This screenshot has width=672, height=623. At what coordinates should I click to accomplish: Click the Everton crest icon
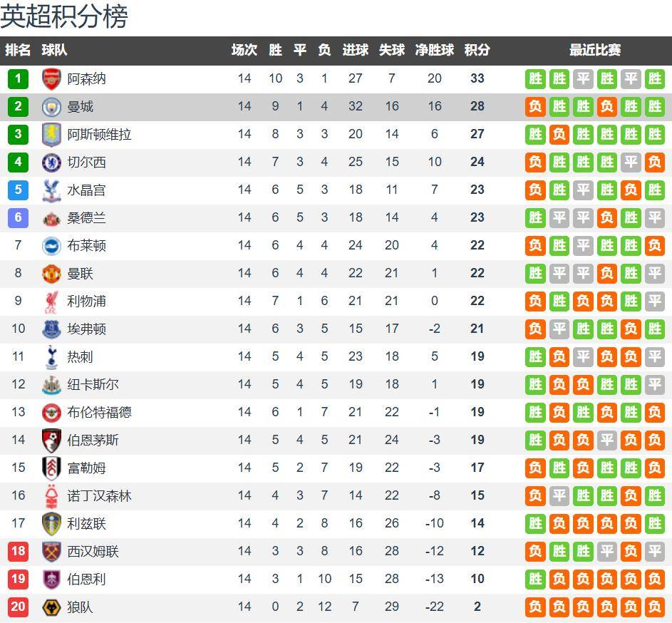[51, 329]
